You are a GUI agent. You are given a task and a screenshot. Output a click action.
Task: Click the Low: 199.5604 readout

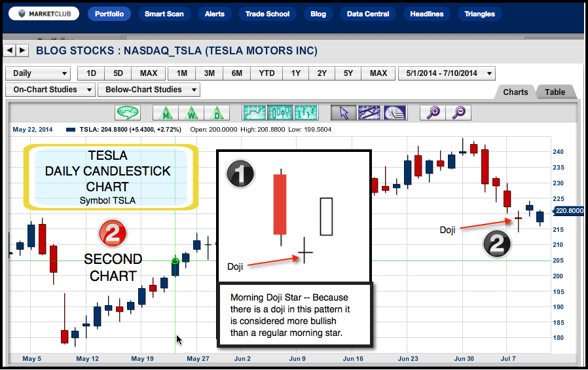[x=310, y=130]
